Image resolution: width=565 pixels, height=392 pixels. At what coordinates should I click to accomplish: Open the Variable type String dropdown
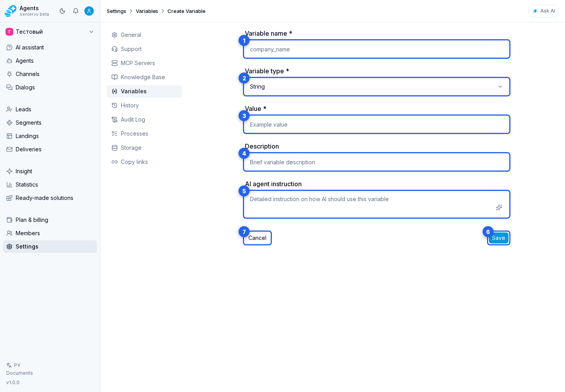377,87
